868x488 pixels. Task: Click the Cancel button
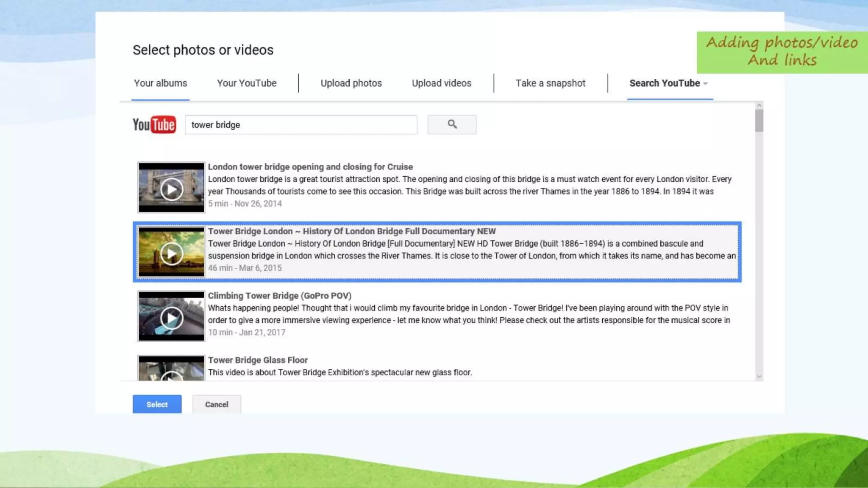point(217,404)
